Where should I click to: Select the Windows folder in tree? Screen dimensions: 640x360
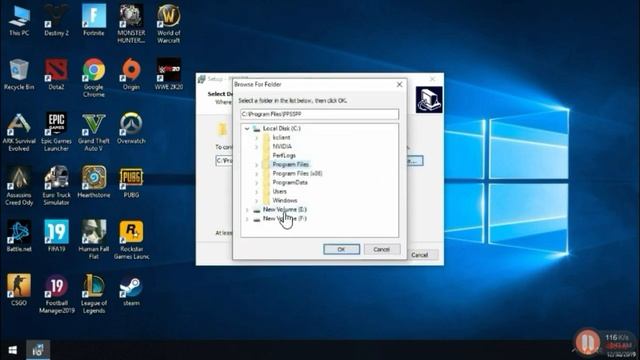tap(284, 200)
